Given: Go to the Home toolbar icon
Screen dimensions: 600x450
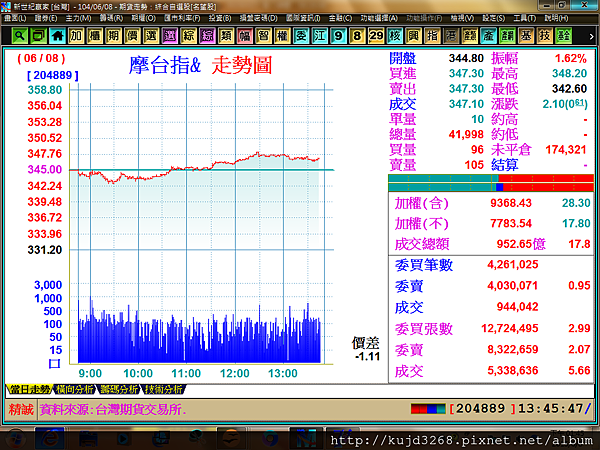Looking at the screenshot, I should (57, 36).
